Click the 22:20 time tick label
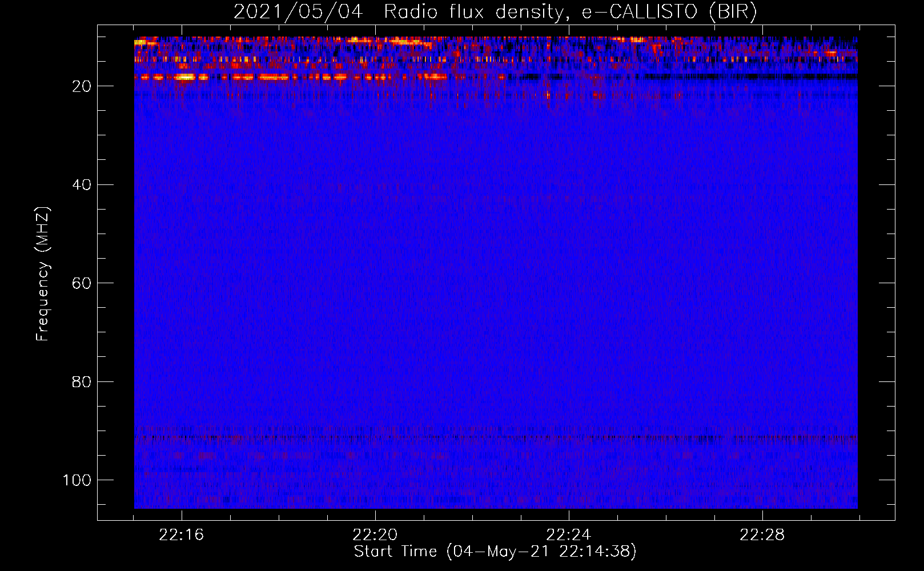 [x=375, y=535]
